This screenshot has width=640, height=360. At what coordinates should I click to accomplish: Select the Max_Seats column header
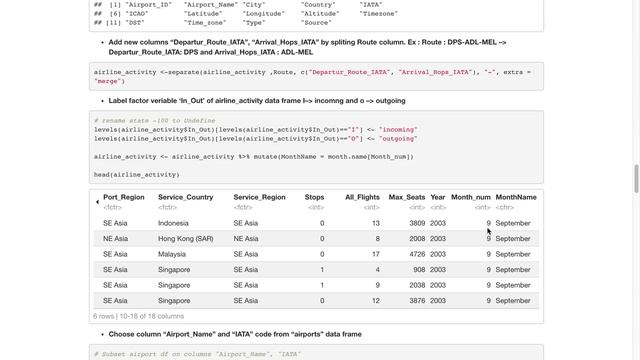click(407, 197)
